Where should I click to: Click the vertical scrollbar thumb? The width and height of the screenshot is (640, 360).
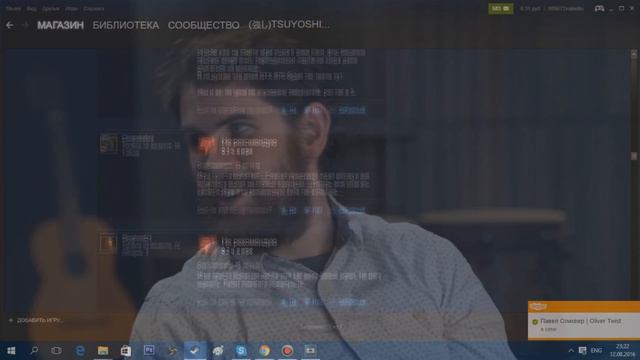634,156
